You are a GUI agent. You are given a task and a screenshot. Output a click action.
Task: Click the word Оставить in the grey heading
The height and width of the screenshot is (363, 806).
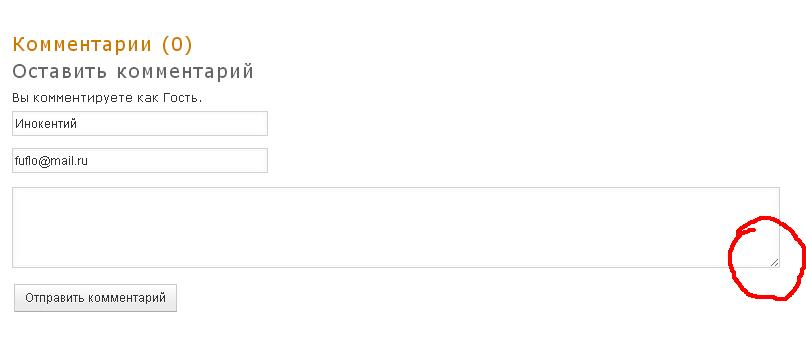click(60, 71)
